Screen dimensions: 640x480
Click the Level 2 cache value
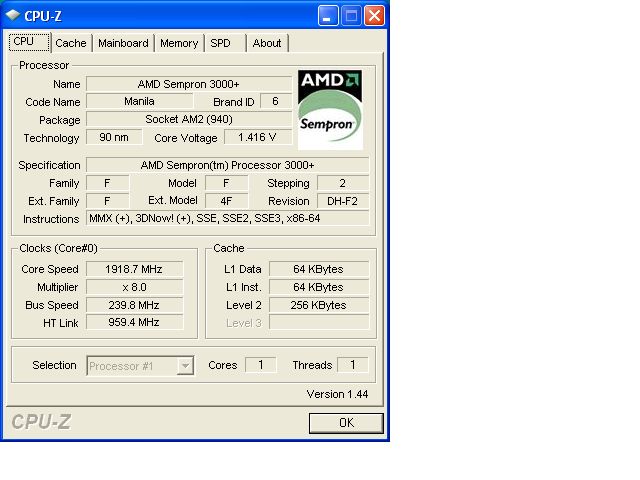pyautogui.click(x=319, y=305)
